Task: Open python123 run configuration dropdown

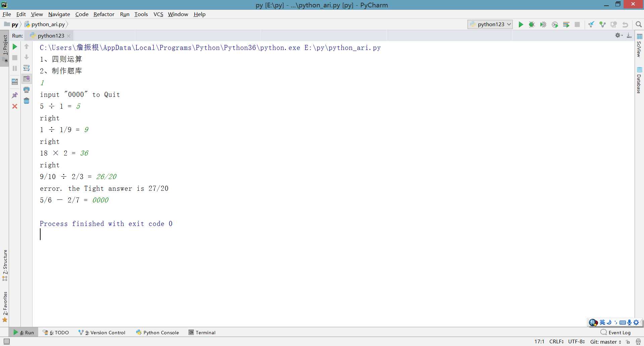Action: coord(490,24)
